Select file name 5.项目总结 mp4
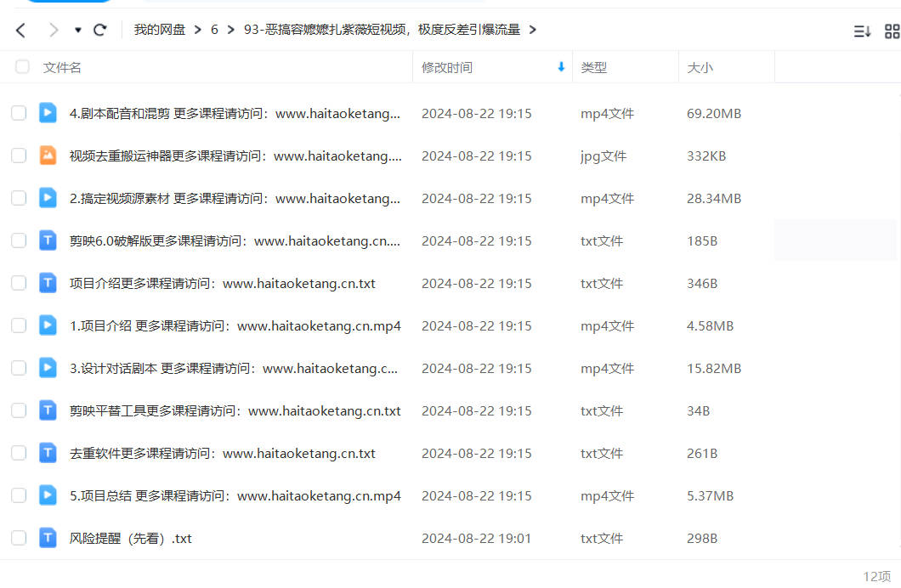The image size is (901, 588). point(235,496)
